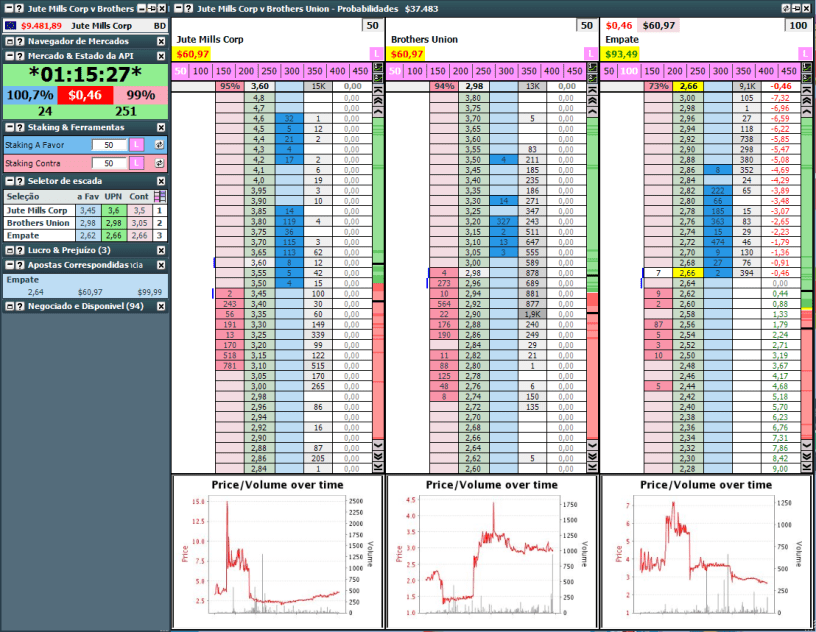Page up the Brothers Union ladder with double chevron
Screen dimensions: 816x632
pyautogui.click(x=592, y=100)
